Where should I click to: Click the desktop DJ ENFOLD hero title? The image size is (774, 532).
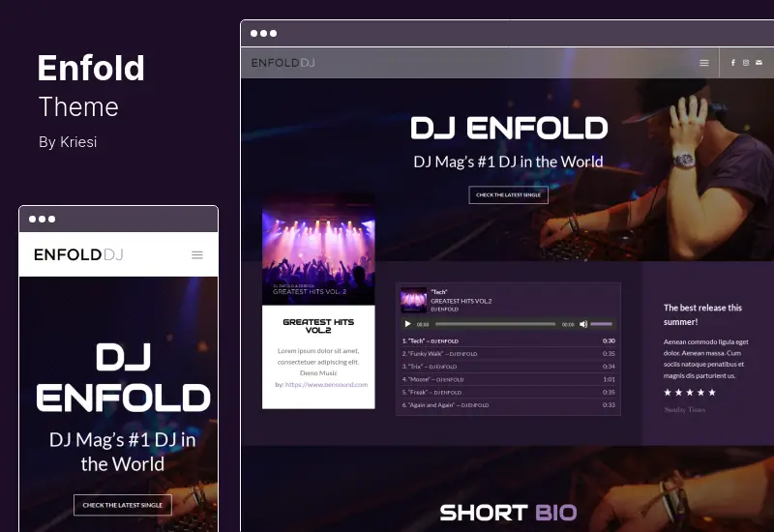pyautogui.click(x=509, y=129)
